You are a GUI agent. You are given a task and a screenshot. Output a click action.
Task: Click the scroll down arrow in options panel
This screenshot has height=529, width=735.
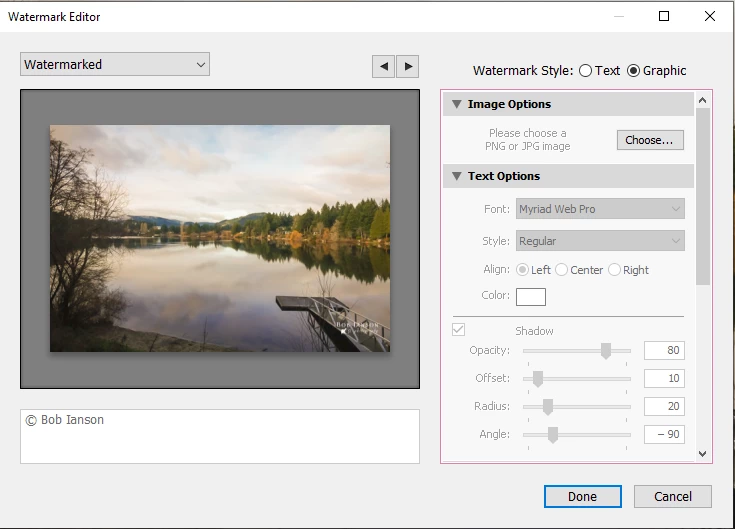coord(702,454)
